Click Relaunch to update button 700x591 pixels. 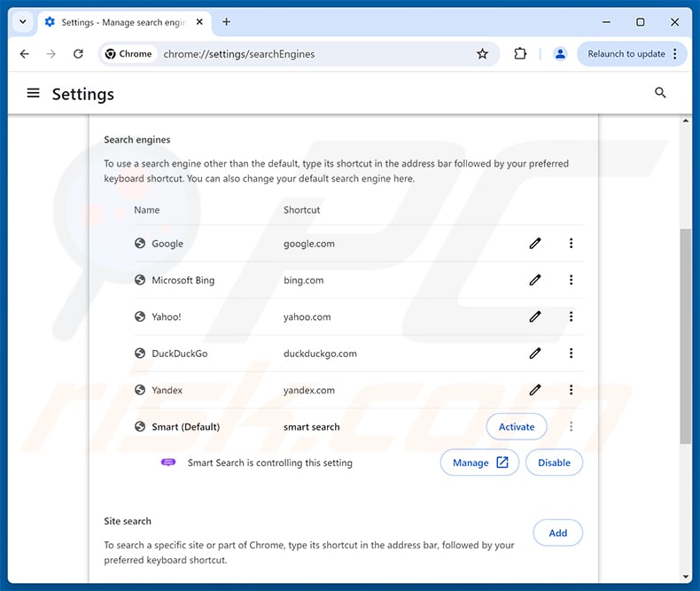pyautogui.click(x=626, y=54)
